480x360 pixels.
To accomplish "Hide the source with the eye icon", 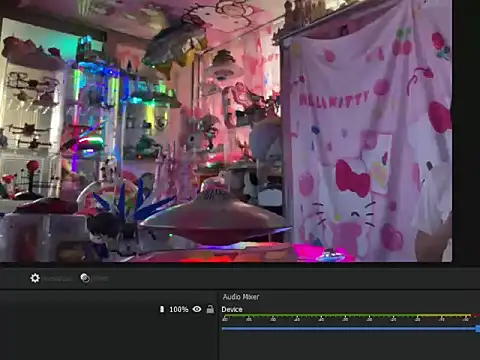I will pos(197,309).
